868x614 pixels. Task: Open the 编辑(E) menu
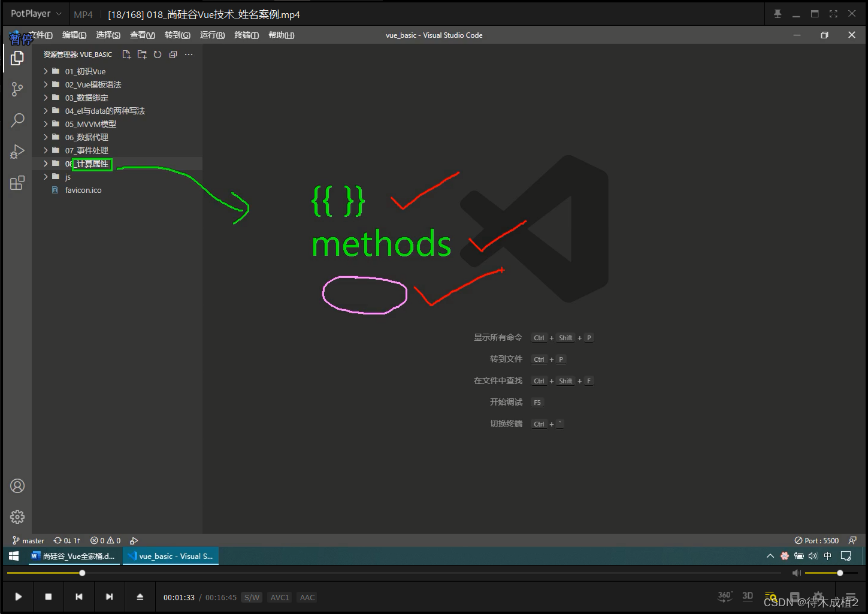point(74,35)
